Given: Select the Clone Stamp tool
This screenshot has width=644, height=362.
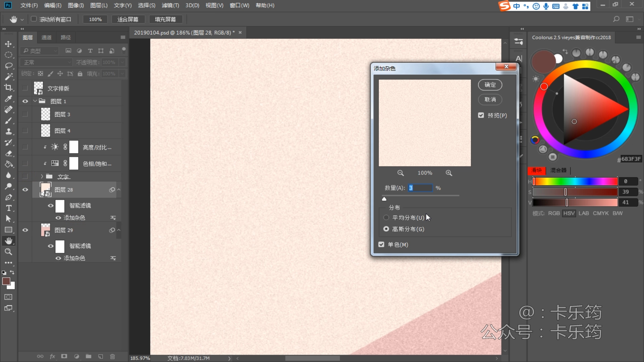Looking at the screenshot, I should click(8, 131).
